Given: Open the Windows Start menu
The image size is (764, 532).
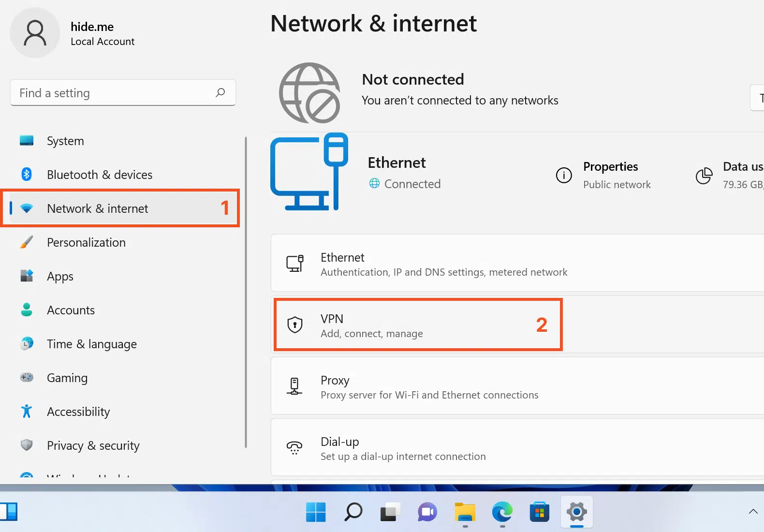Looking at the screenshot, I should (316, 512).
